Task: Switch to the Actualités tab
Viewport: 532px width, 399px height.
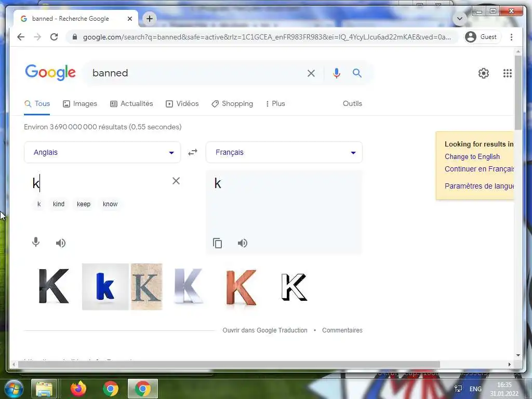Action: [131, 104]
